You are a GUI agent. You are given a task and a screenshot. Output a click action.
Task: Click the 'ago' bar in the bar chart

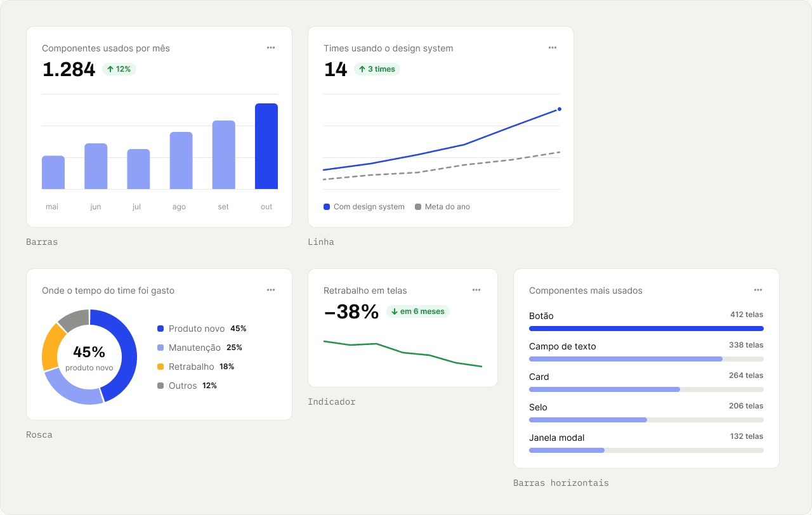click(x=181, y=160)
